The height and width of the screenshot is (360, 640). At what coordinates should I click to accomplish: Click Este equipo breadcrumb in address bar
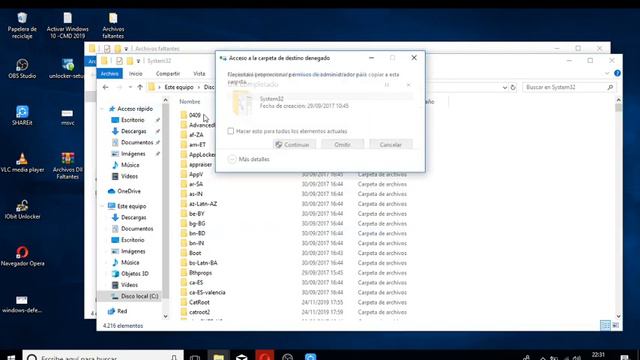pos(179,87)
